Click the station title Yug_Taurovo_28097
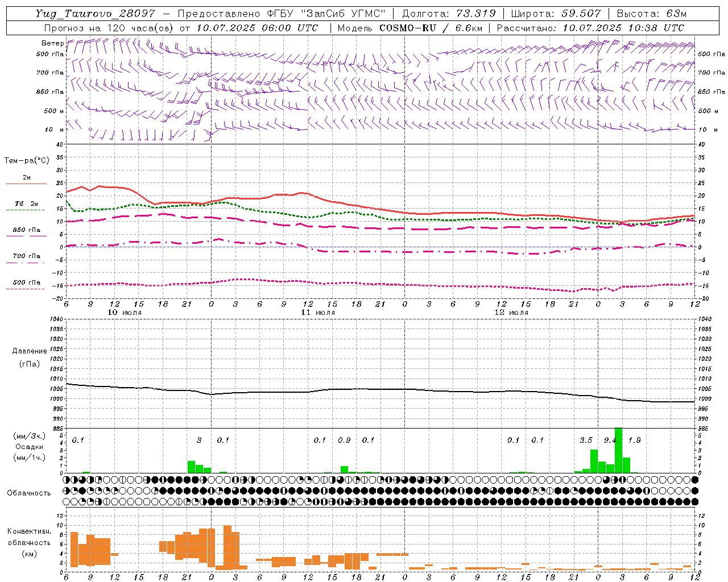 (x=95, y=14)
